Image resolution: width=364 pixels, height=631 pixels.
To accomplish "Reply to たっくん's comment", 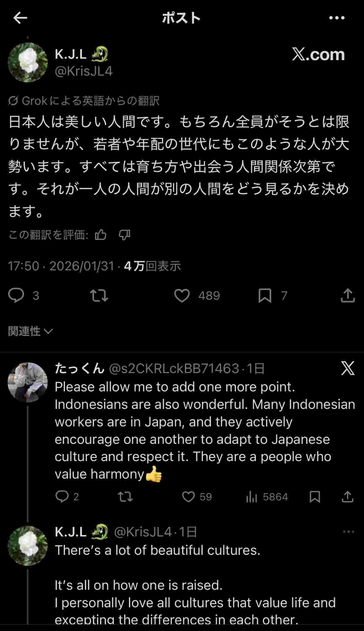I will tap(62, 497).
